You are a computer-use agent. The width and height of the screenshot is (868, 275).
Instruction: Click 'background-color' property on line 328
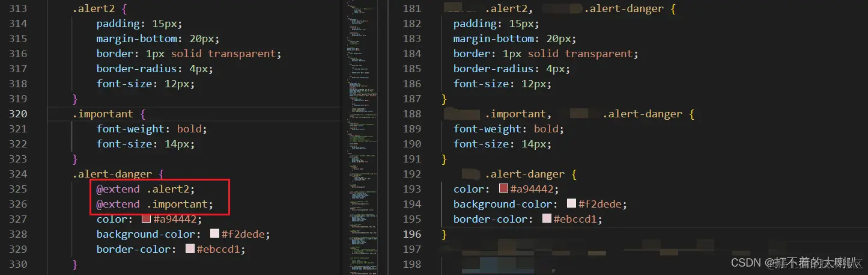click(x=145, y=234)
